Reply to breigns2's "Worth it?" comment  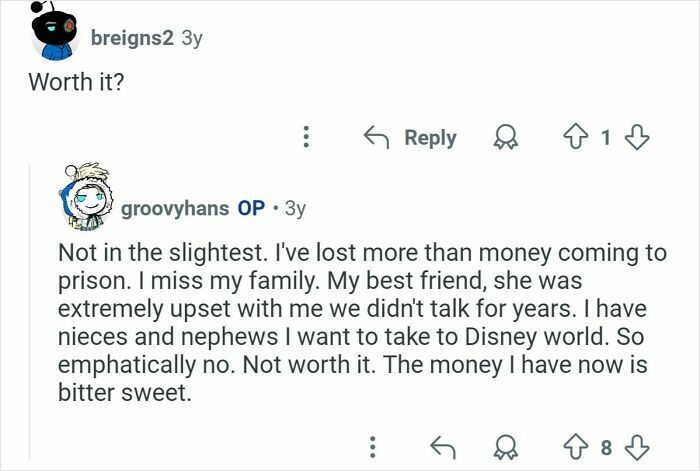[408, 138]
